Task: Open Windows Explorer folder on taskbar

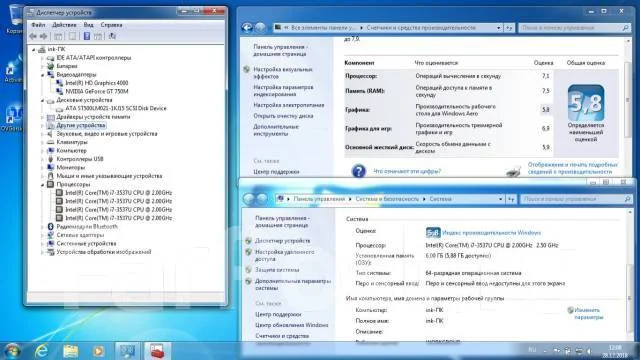Action: (70, 351)
